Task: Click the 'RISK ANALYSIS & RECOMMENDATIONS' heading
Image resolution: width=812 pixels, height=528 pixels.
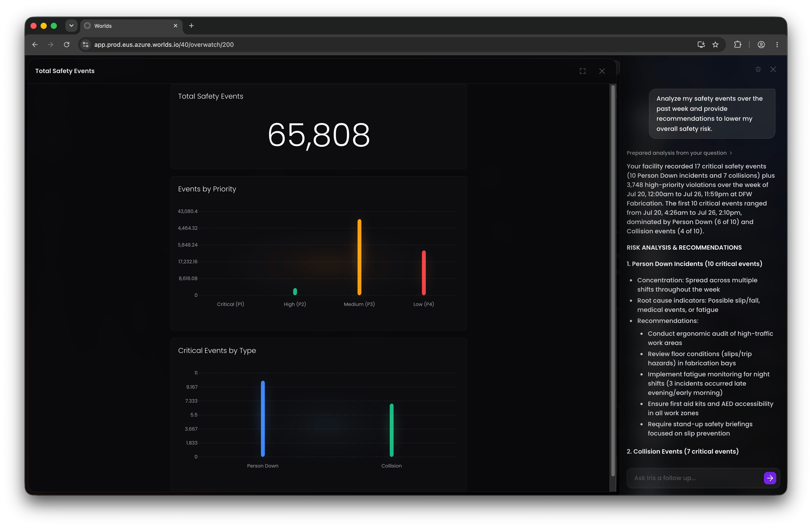Action: [684, 248]
